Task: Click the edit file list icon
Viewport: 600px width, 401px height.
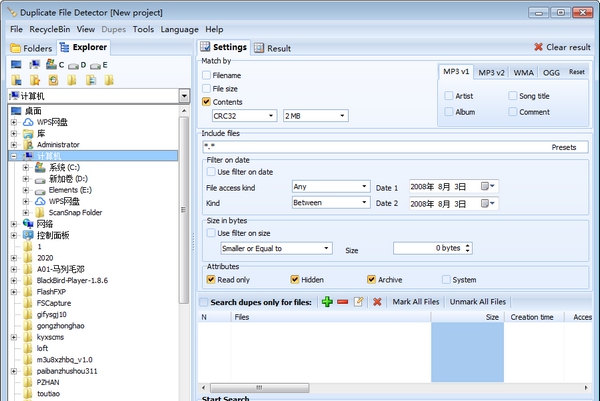Action: (358, 302)
